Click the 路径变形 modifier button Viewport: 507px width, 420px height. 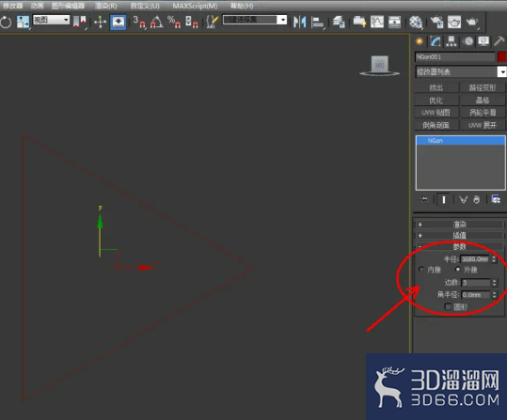point(483,87)
